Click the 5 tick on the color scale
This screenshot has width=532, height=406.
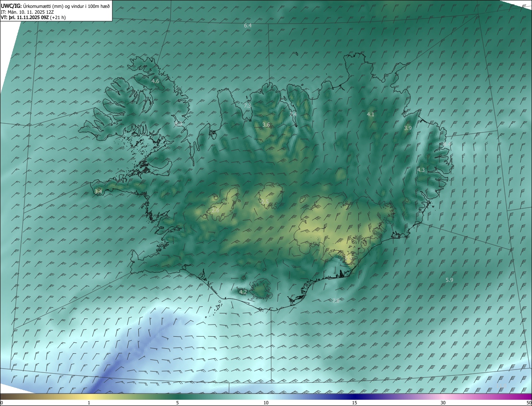coord(177,403)
